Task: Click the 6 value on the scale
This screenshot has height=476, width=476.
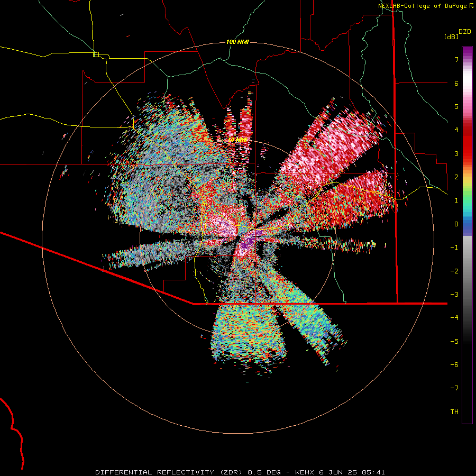Action: point(456,83)
